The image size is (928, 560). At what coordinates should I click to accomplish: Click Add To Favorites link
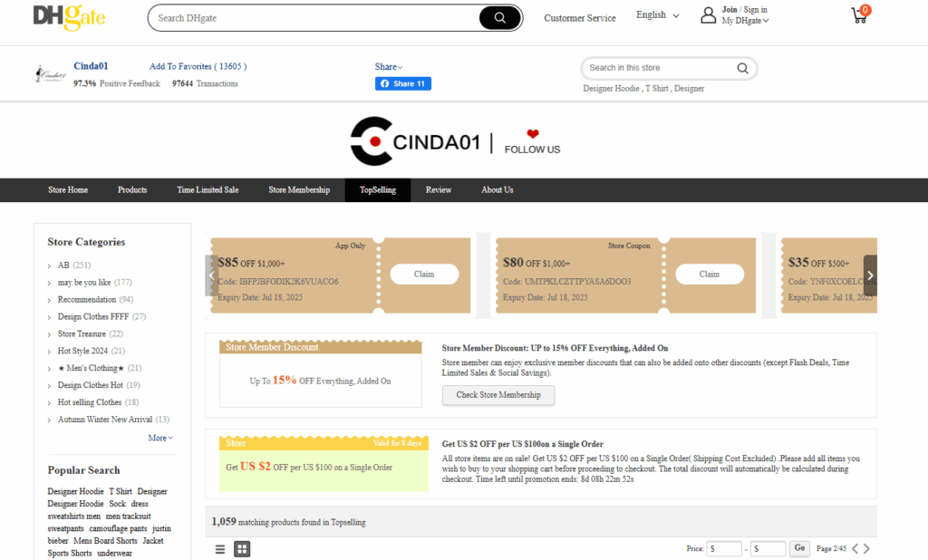pos(198,66)
